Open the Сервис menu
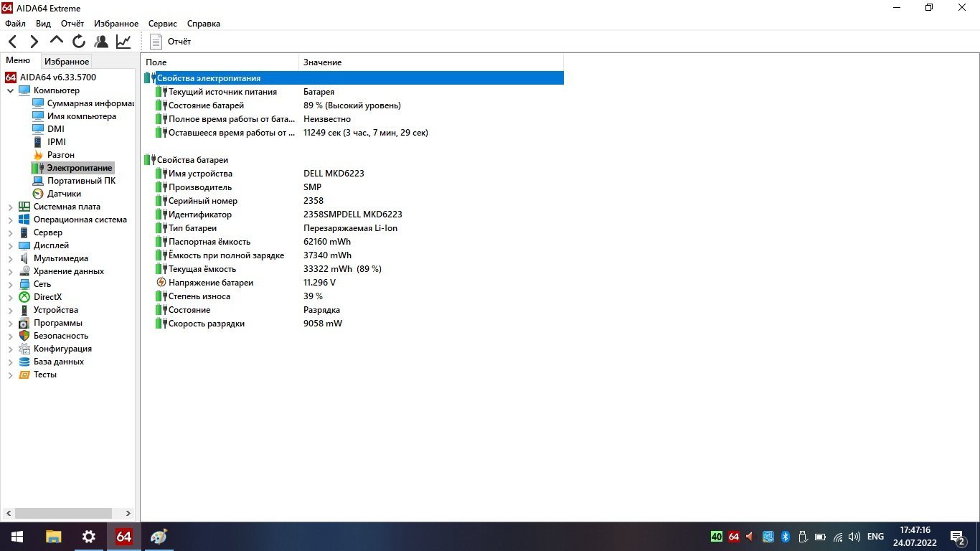Viewport: 980px width, 551px height. (163, 24)
